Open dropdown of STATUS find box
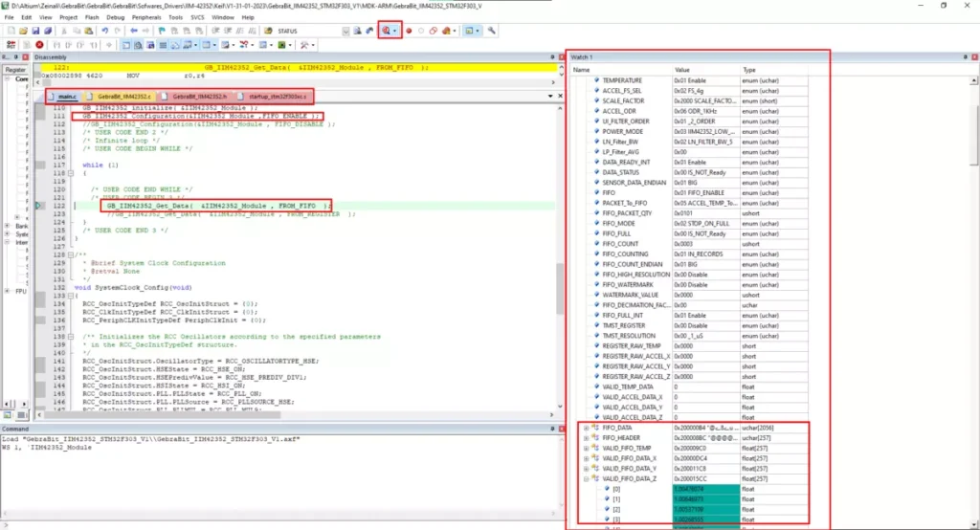This screenshot has height=530, width=980. 345,31
